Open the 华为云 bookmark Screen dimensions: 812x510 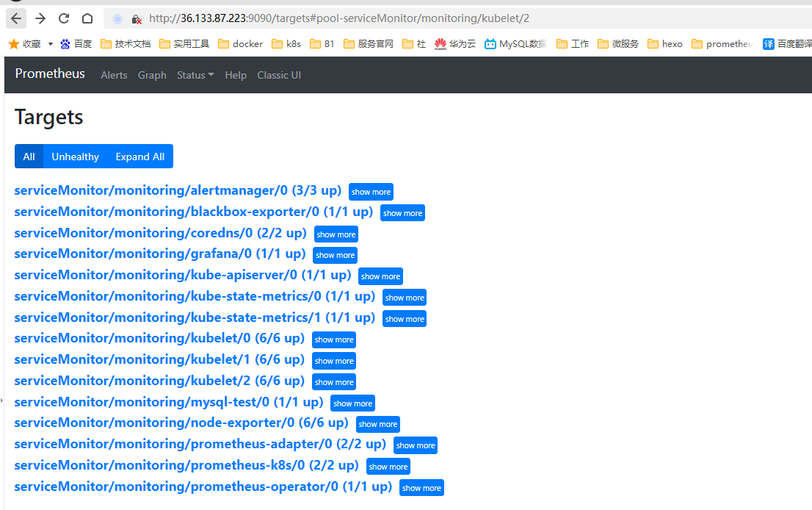[455, 44]
